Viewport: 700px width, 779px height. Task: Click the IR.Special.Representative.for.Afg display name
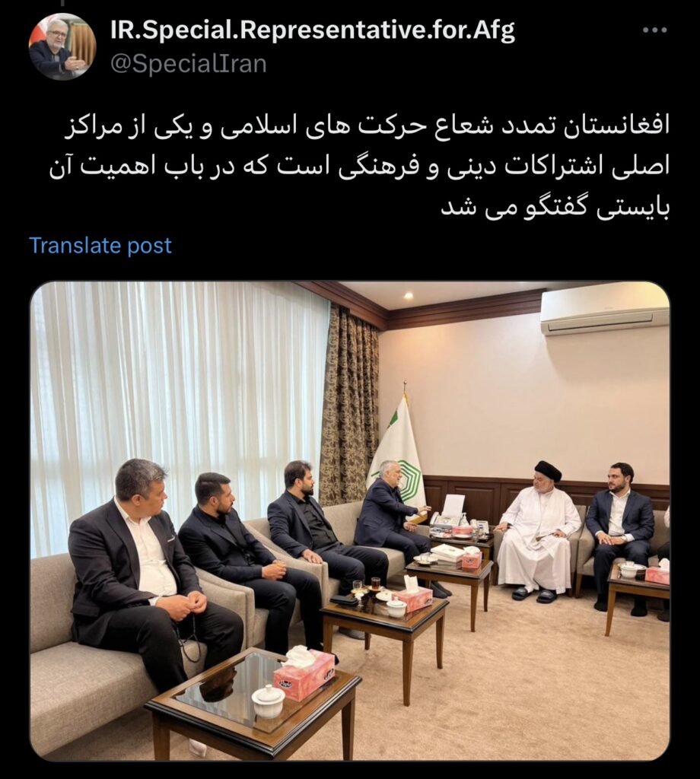pyautogui.click(x=312, y=30)
